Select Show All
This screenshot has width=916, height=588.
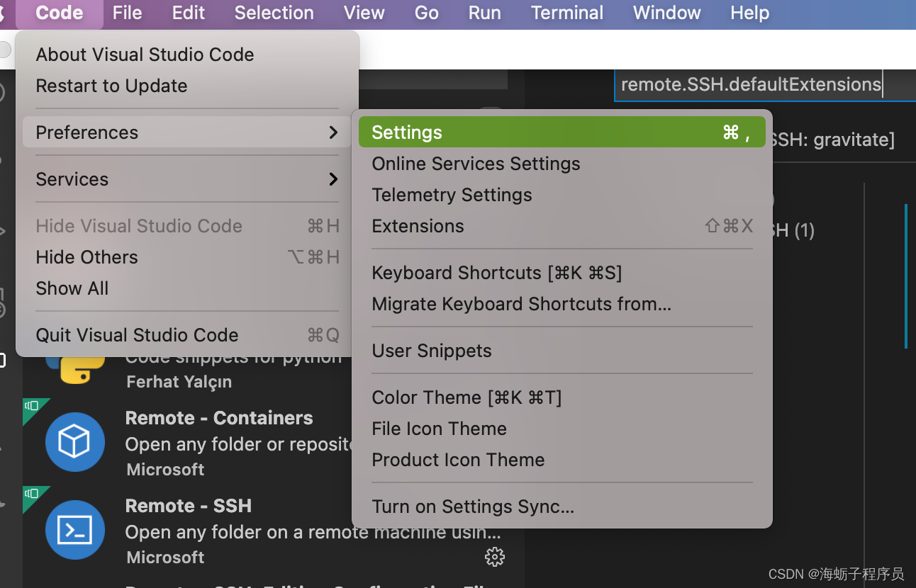click(187, 288)
